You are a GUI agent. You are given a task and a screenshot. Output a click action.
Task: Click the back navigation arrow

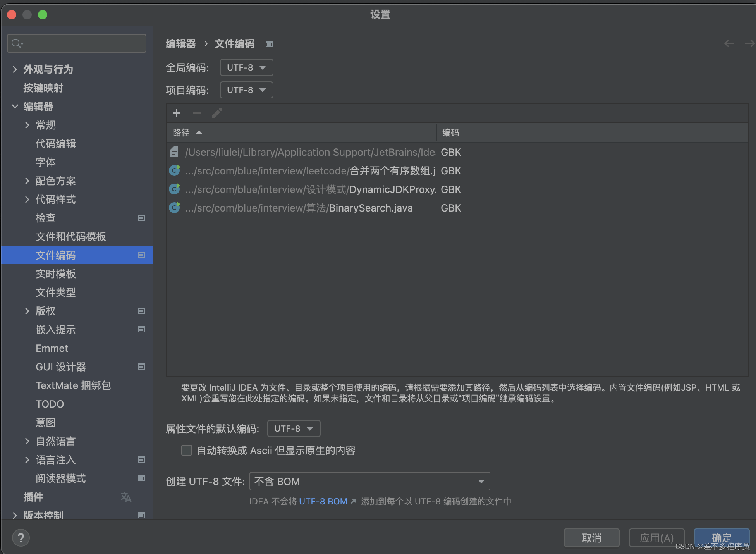click(x=729, y=43)
